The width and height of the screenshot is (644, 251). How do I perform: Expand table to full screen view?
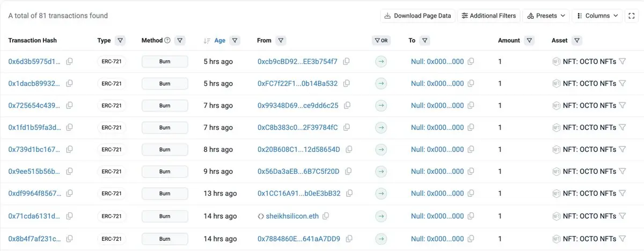point(632,16)
